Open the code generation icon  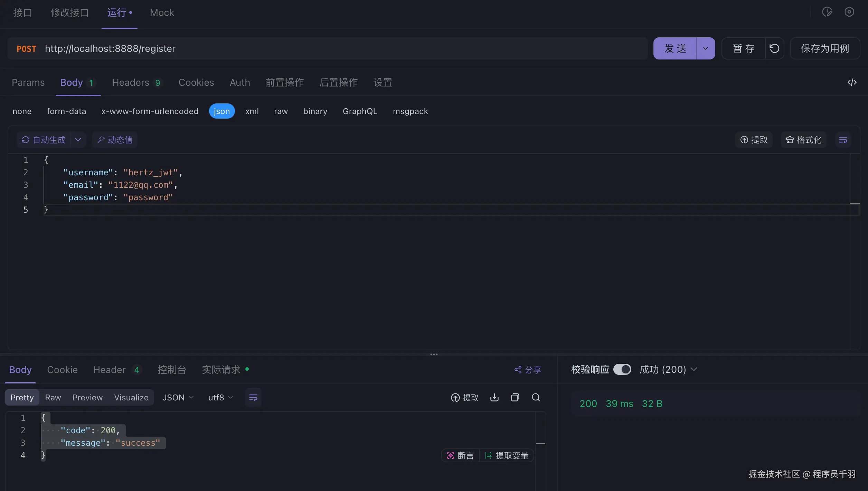852,82
